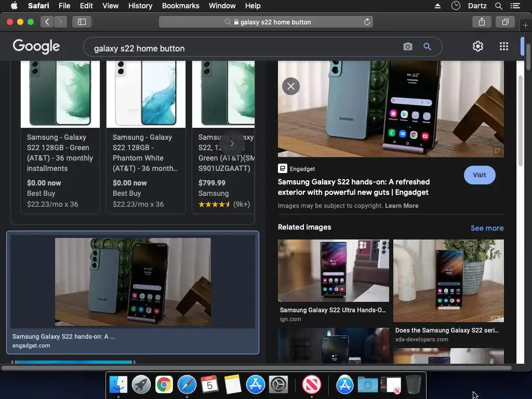
Task: Open the Google apps grid
Action: tap(504, 46)
